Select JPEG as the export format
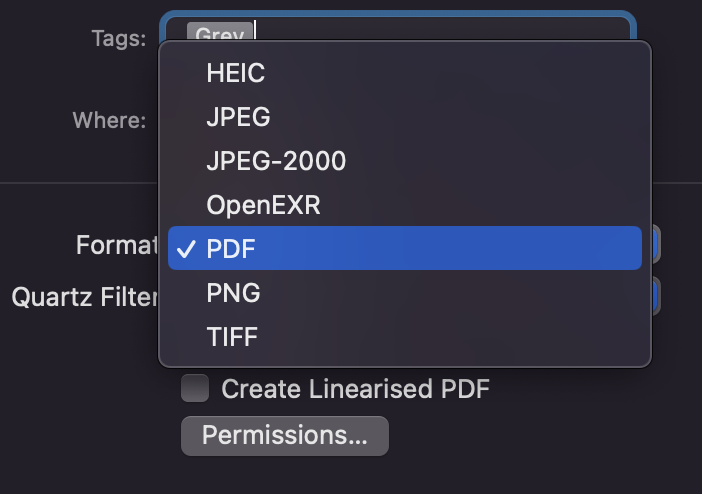This screenshot has width=702, height=494. click(x=238, y=116)
